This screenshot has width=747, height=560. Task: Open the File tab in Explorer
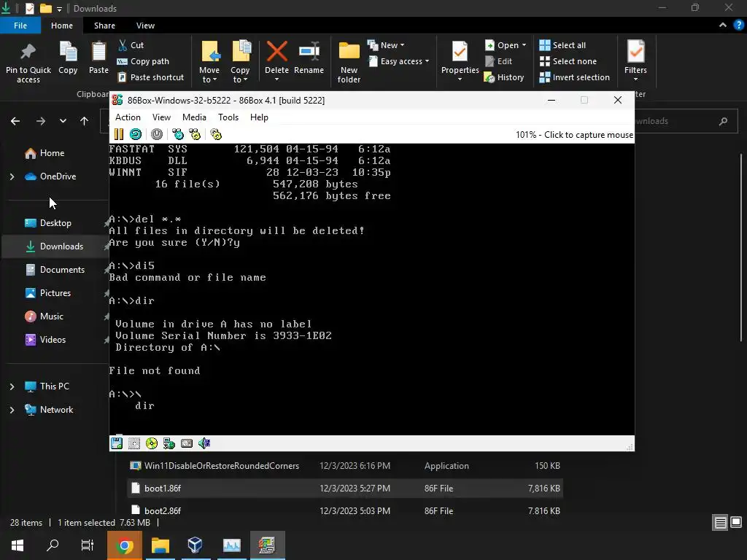(x=20, y=26)
